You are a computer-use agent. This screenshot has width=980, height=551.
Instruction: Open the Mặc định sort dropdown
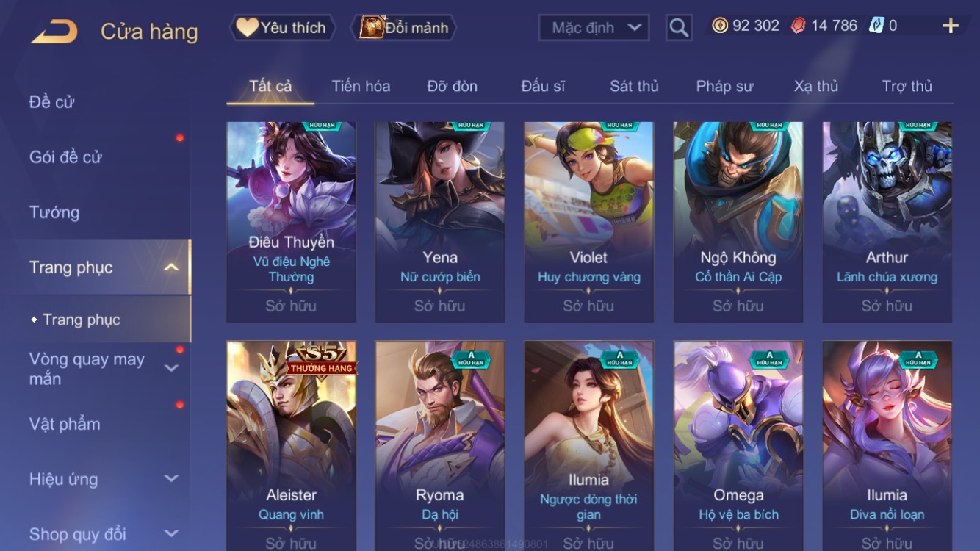[594, 28]
